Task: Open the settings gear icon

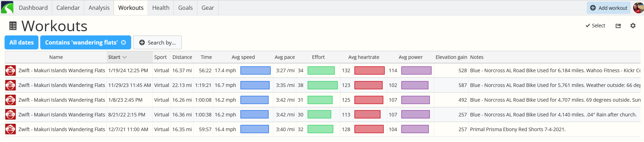Action: 633,26
